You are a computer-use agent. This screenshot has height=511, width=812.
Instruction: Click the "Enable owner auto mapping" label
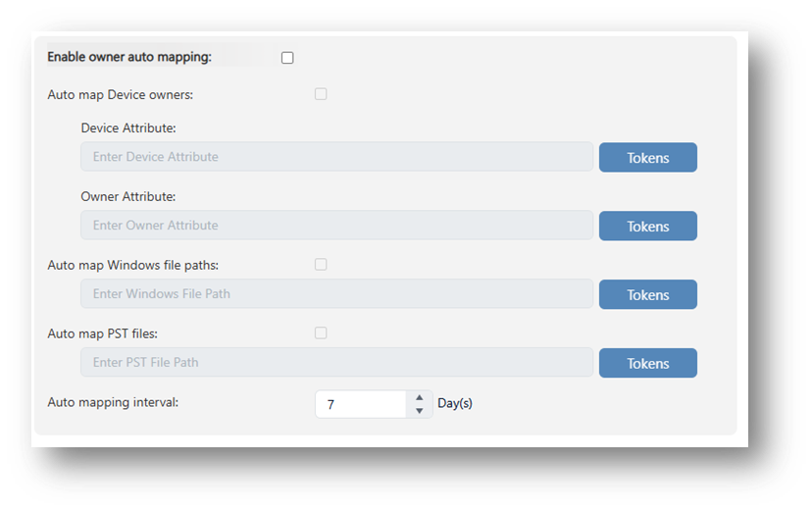pyautogui.click(x=129, y=58)
